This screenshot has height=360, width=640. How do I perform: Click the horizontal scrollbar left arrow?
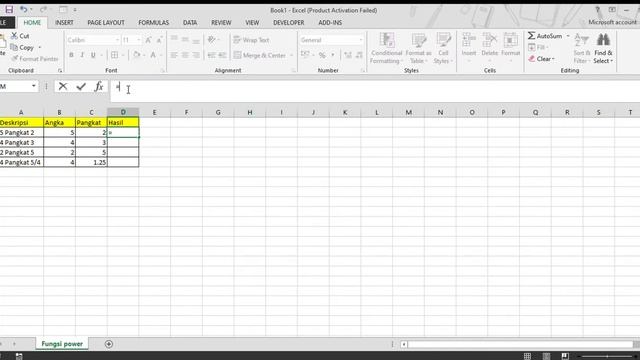tap(404, 344)
